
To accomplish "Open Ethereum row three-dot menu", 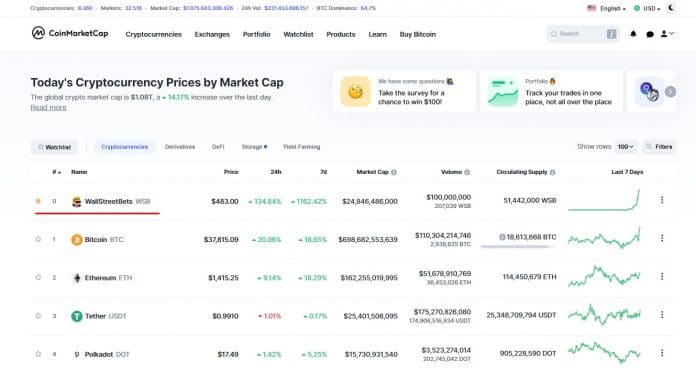I will coord(662,276).
